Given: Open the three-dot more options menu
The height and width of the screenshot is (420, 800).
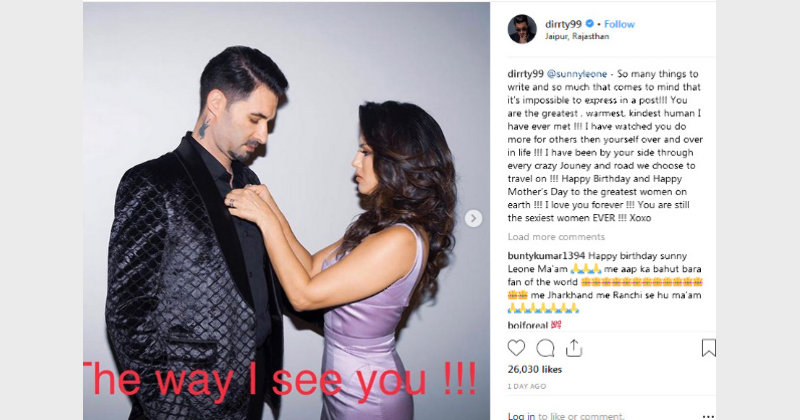Looking at the screenshot, I should pyautogui.click(x=708, y=416).
